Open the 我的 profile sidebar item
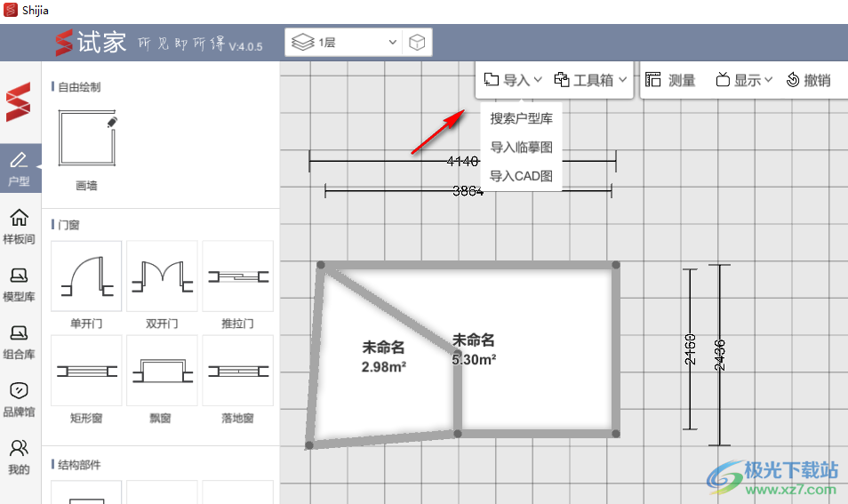Viewport: 848px width, 504px height. (x=20, y=457)
